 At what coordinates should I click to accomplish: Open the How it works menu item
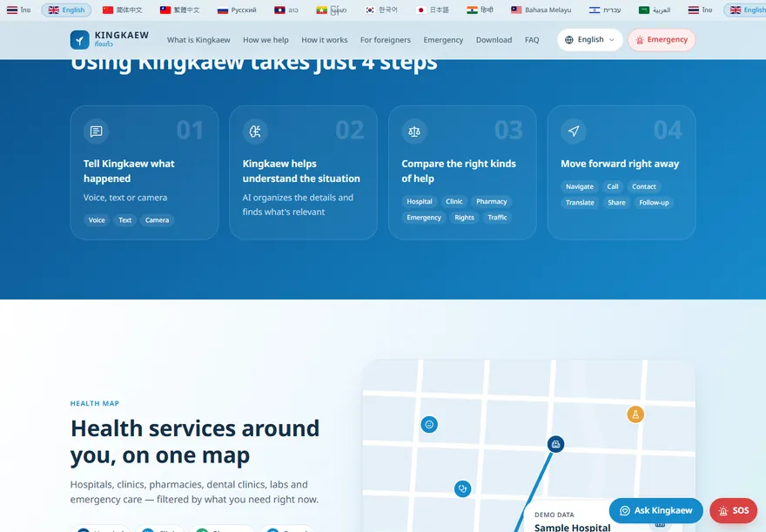coord(325,40)
